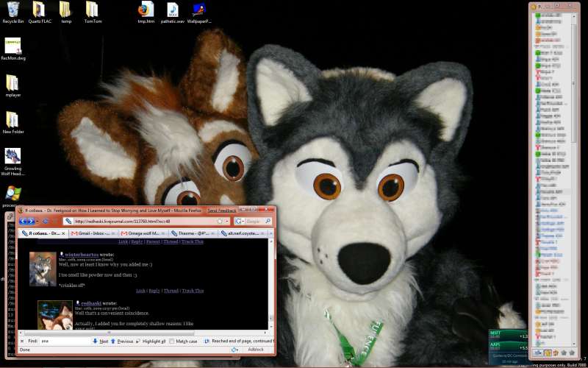Image resolution: width=588 pixels, height=368 pixels.
Task: Open the Recycle Bin desktop icon
Action: click(x=12, y=10)
